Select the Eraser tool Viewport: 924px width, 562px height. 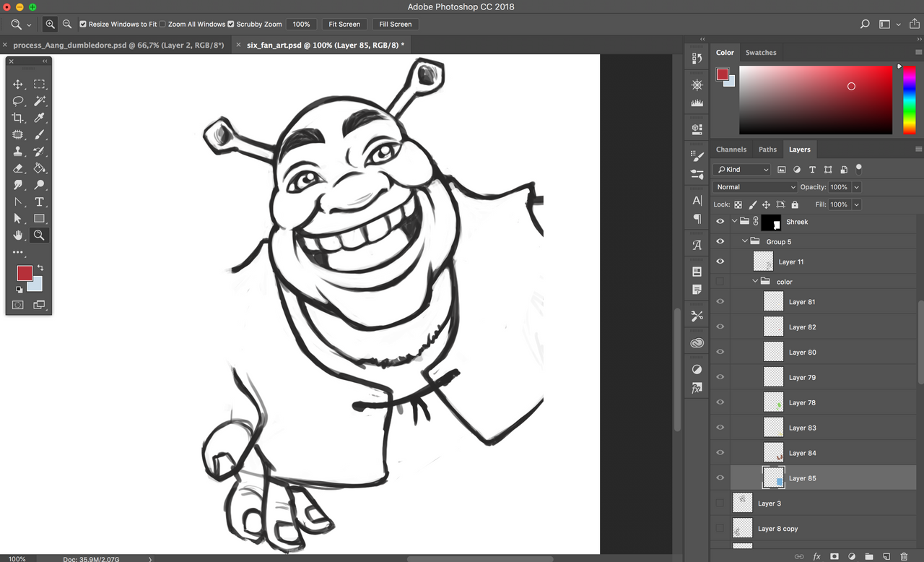point(18,168)
